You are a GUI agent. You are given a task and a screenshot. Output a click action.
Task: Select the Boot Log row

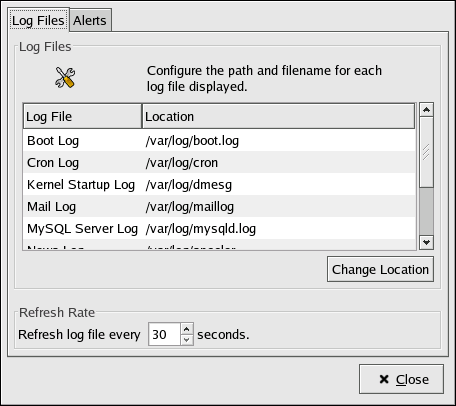pyautogui.click(x=219, y=140)
